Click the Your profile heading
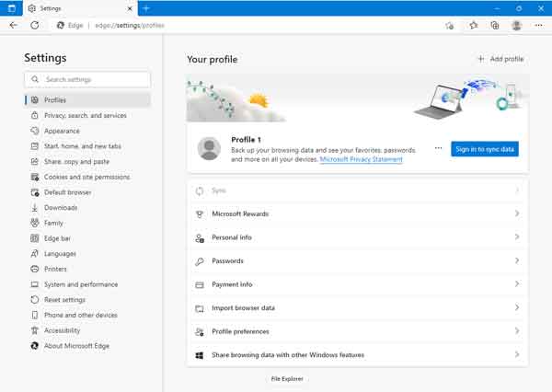The height and width of the screenshot is (392, 552). click(x=213, y=60)
